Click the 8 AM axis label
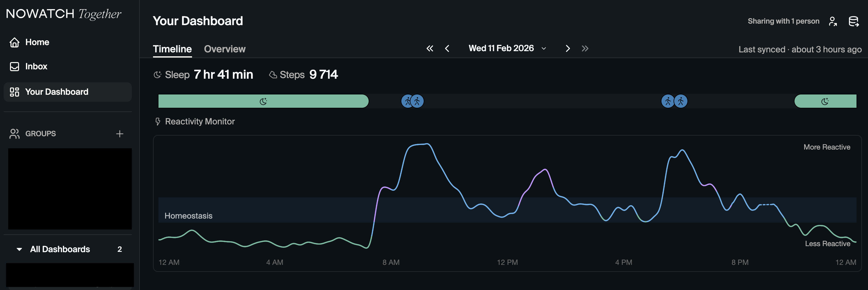The image size is (868, 290). [391, 262]
